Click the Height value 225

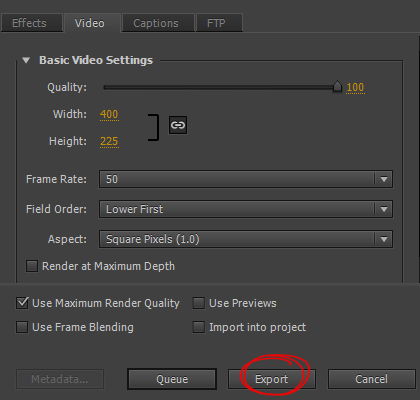coord(109,141)
